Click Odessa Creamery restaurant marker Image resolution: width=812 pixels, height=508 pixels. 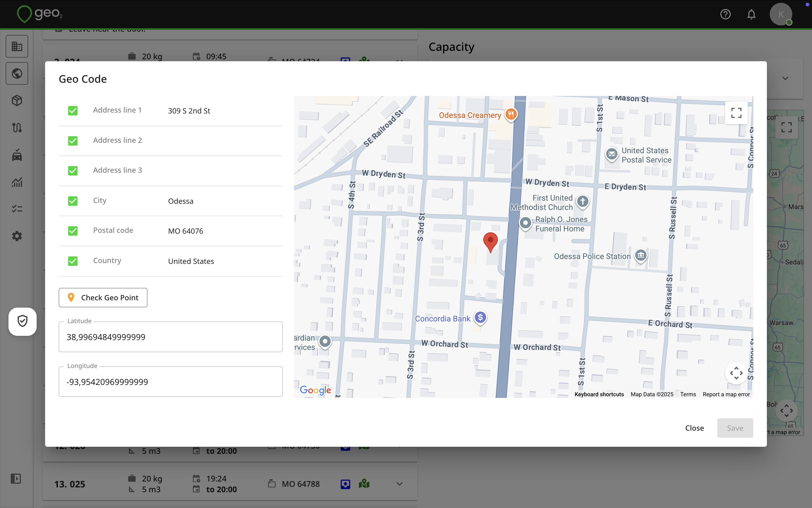click(x=511, y=115)
